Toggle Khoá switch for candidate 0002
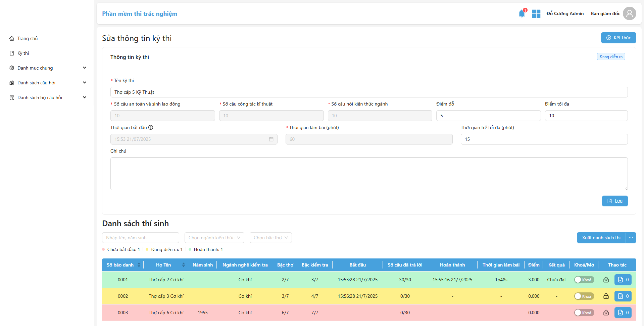Screen dimensions: 644x326 pyautogui.click(x=584, y=296)
